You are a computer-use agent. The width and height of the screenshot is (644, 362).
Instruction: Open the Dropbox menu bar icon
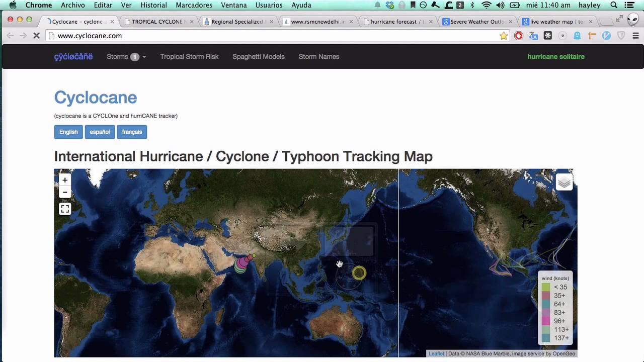[390, 5]
